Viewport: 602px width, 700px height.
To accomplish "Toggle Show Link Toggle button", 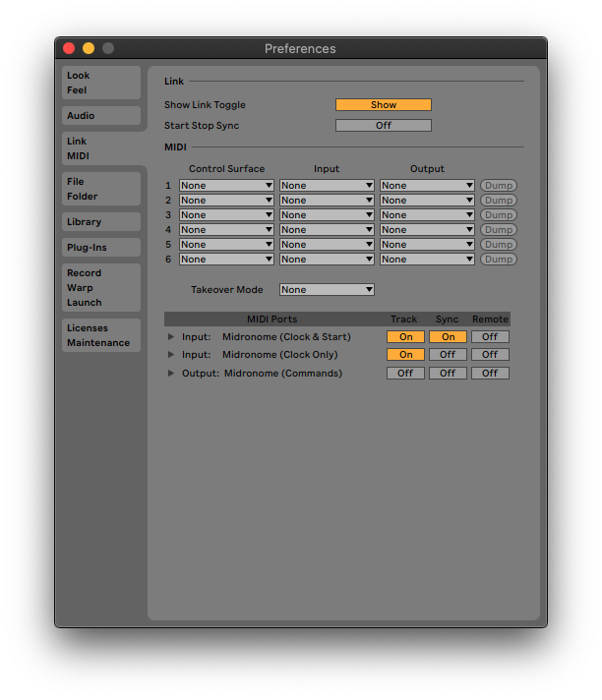I will tap(383, 105).
